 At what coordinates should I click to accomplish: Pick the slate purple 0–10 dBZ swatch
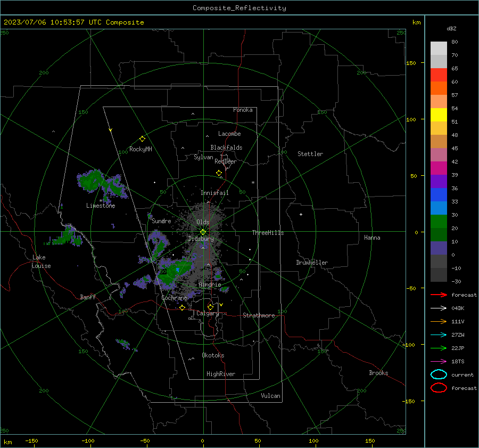coord(439,248)
